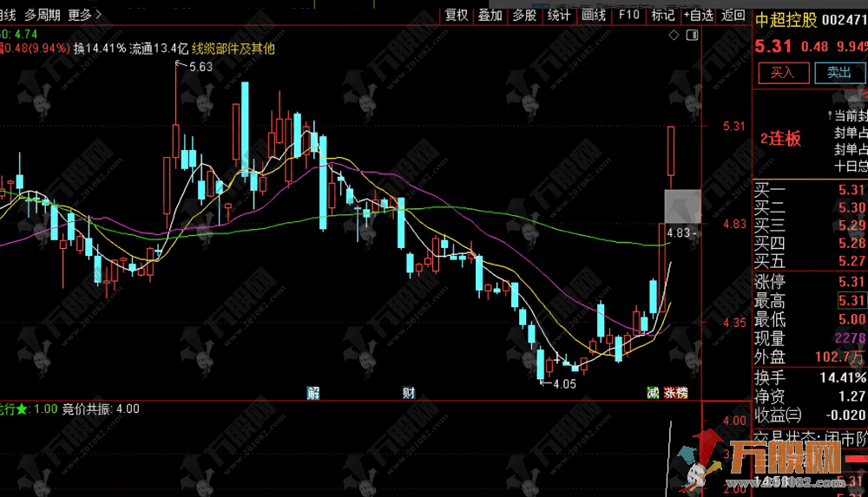
Task: Expand the 更多 period options
Action: (84, 15)
